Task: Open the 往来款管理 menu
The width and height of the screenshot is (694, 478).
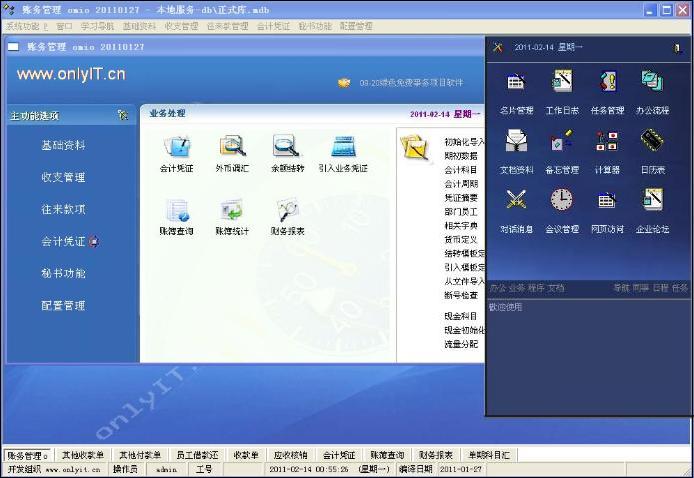Action: pyautogui.click(x=227, y=26)
